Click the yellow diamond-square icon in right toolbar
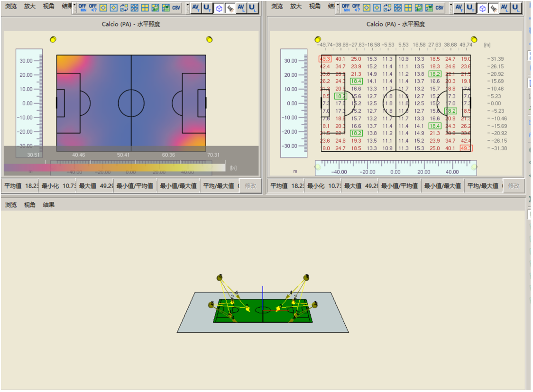This screenshot has height=392, width=533. 367,8
